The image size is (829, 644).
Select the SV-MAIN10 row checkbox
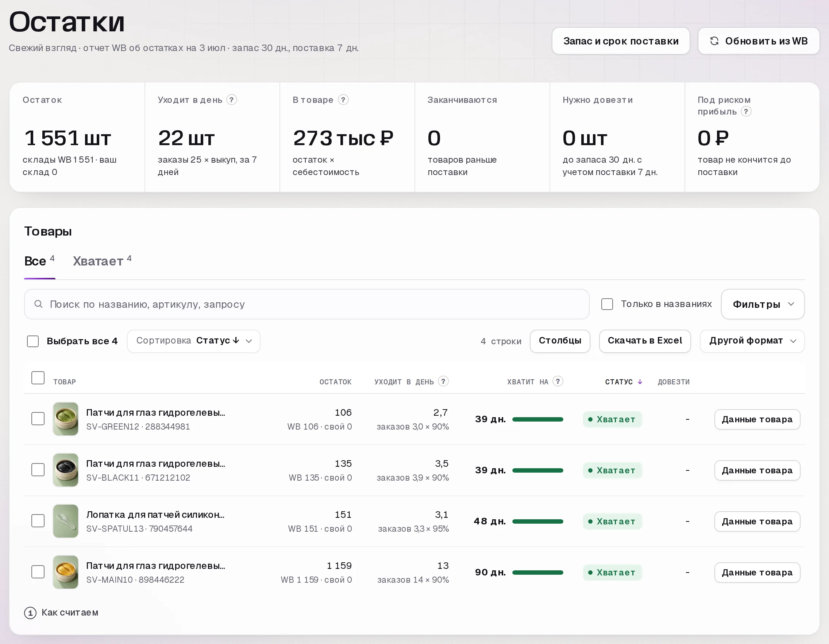[38, 571]
